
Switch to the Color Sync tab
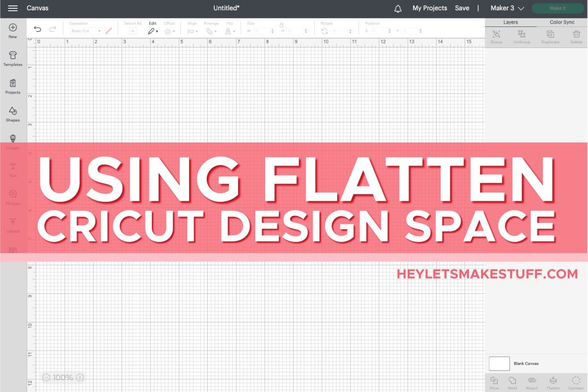(562, 22)
